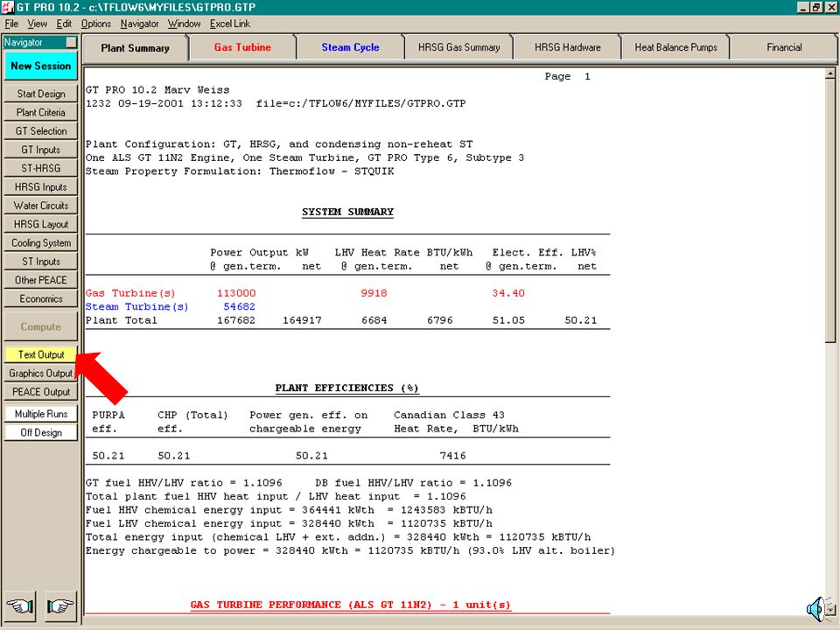Show Text Output
This screenshot has height=630, width=840.
pyautogui.click(x=41, y=354)
